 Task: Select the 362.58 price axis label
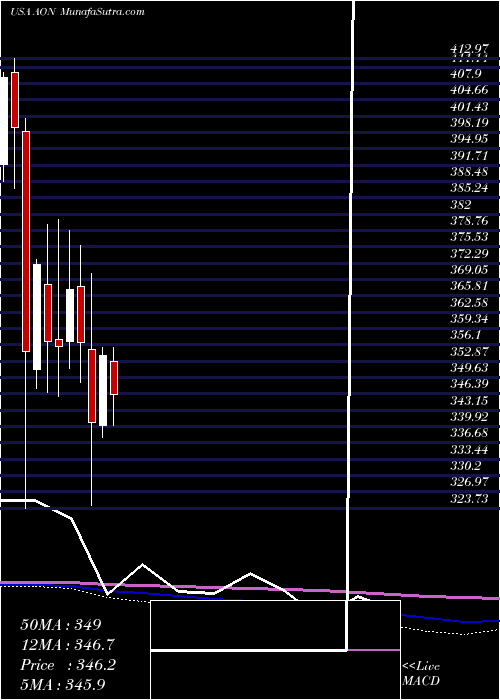coord(469,302)
